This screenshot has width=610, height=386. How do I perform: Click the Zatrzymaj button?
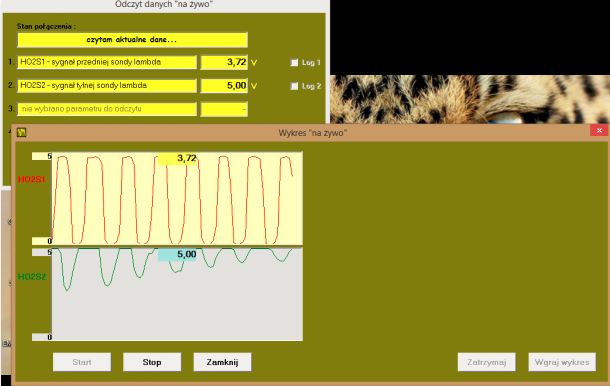[487, 362]
